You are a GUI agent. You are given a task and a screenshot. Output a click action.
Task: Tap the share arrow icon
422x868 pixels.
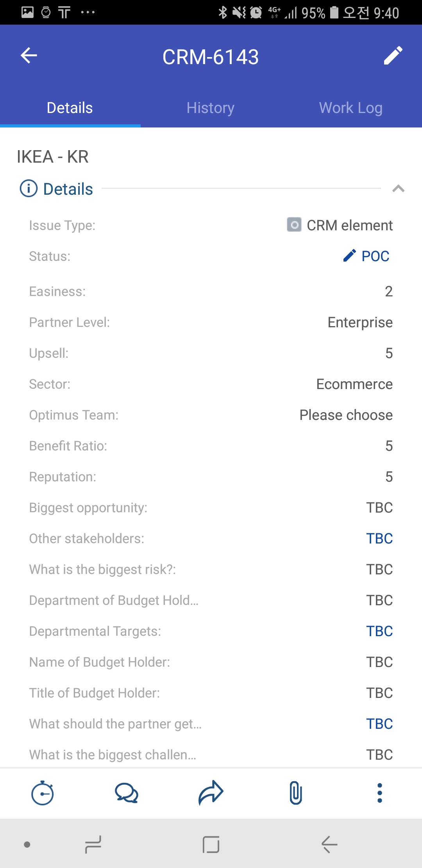[211, 793]
